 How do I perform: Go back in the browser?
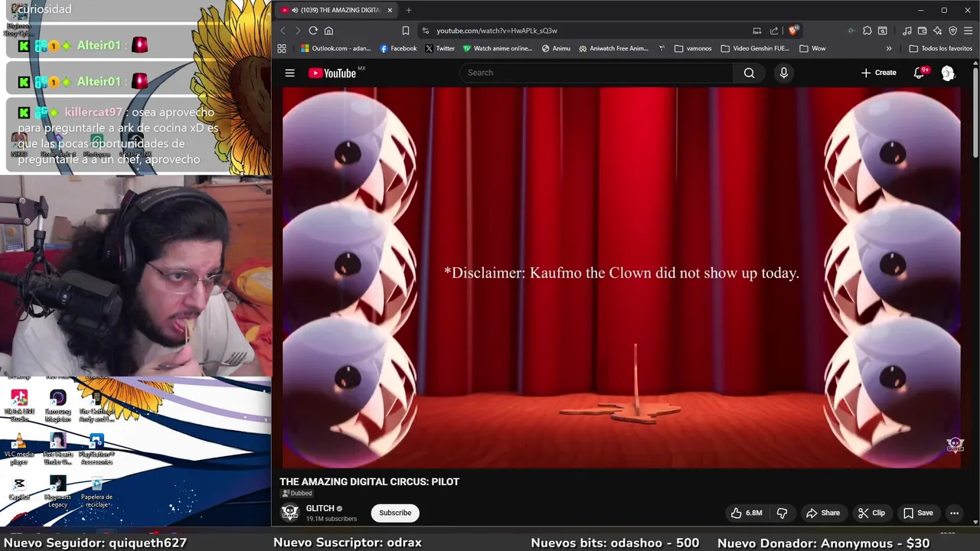pyautogui.click(x=283, y=31)
